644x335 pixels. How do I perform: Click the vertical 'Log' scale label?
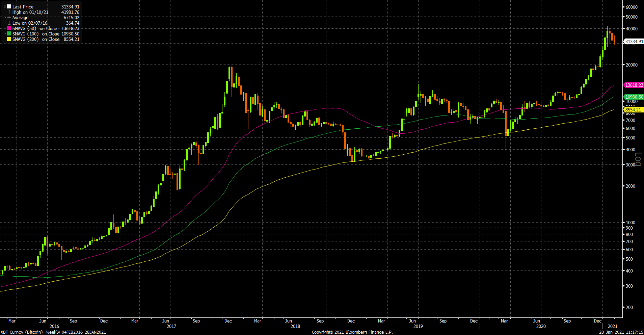(x=638, y=159)
